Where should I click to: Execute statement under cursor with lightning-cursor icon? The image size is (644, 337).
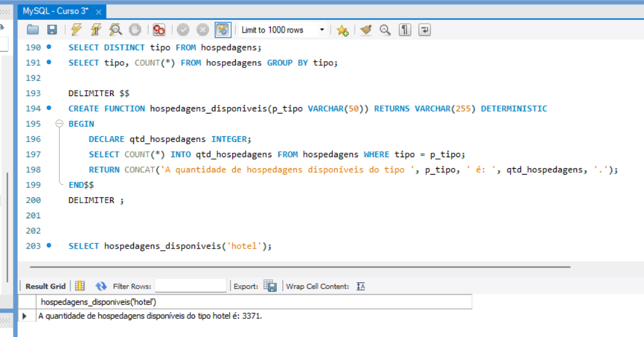(95, 30)
